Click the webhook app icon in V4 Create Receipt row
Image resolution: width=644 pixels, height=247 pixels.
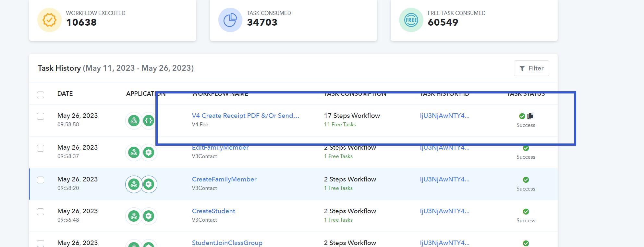pyautogui.click(x=134, y=121)
